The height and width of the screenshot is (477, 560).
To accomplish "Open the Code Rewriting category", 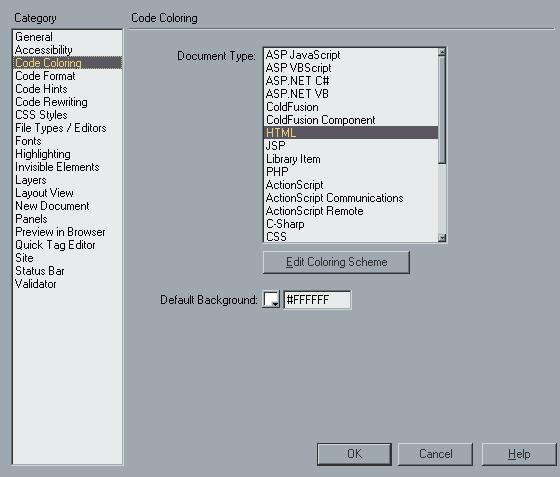I will pyautogui.click(x=68, y=102).
